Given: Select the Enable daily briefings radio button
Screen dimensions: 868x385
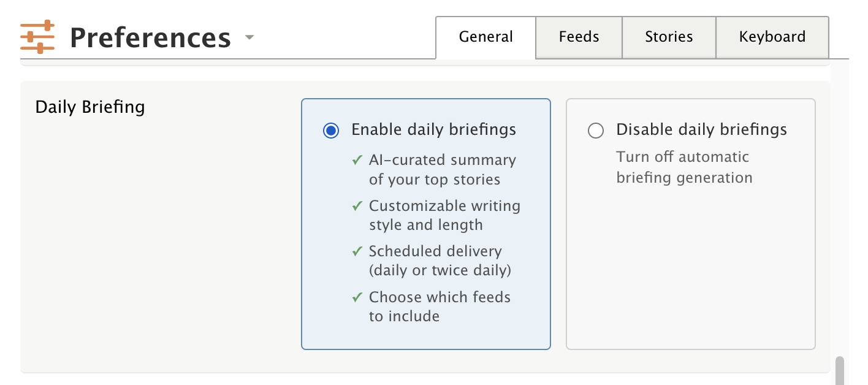Looking at the screenshot, I should tap(331, 131).
